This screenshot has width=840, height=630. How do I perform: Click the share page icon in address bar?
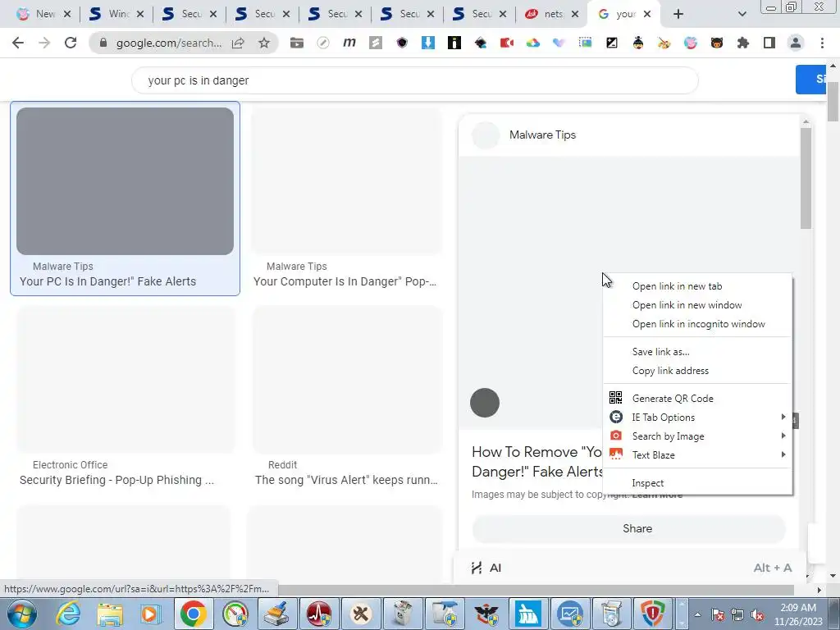pyautogui.click(x=238, y=43)
